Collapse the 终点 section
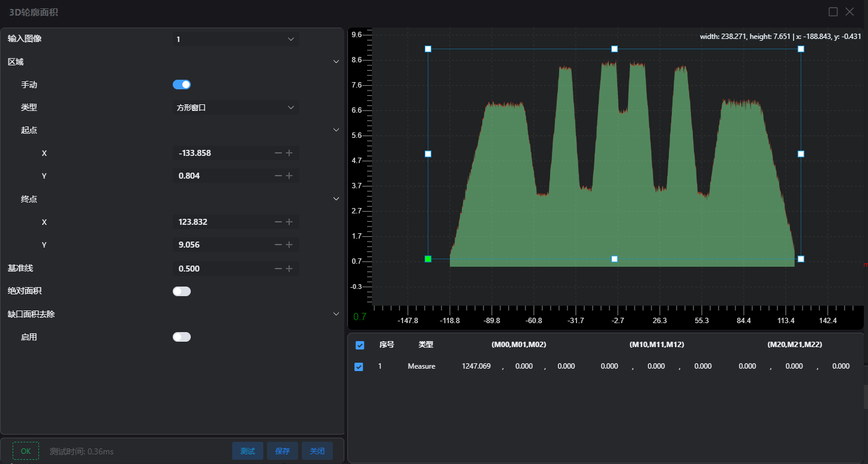This screenshot has height=464, width=868. [x=336, y=199]
